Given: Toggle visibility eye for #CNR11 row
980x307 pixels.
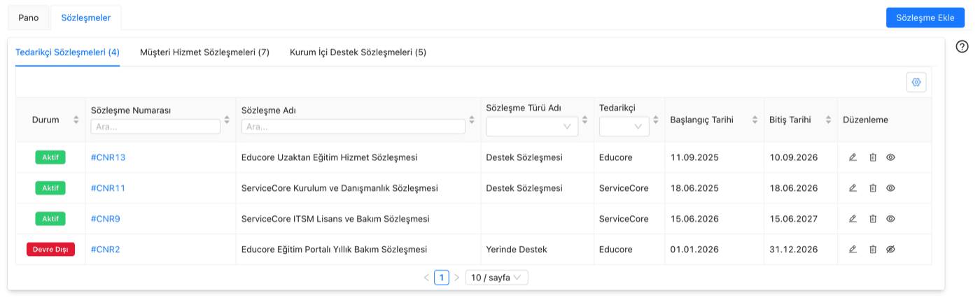Looking at the screenshot, I should (x=891, y=188).
